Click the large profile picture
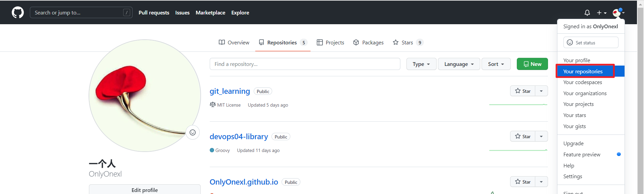Viewport: 644px width, 194px height. 144,95
